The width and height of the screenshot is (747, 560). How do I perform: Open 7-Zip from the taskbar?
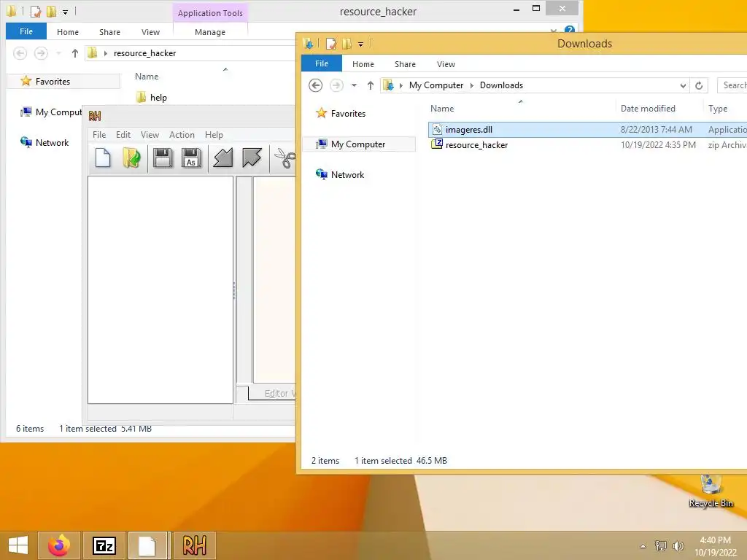click(x=104, y=545)
